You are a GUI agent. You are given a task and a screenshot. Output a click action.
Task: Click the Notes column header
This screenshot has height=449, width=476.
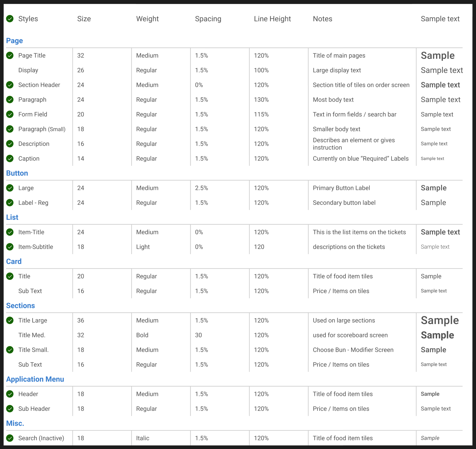[323, 19]
